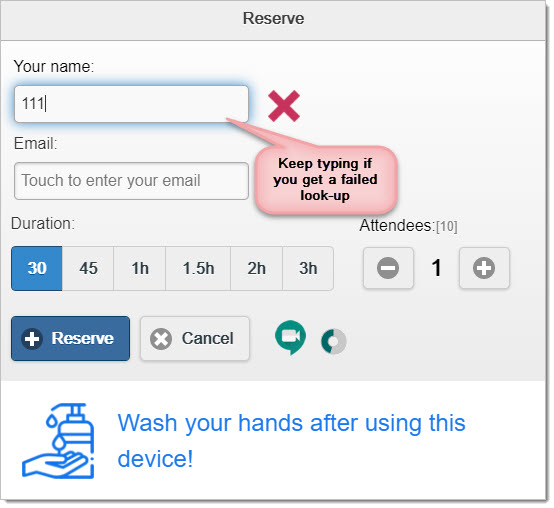Image resolution: width=554 pixels, height=508 pixels.
Task: Click the teal circular loading icon
Action: (x=334, y=341)
